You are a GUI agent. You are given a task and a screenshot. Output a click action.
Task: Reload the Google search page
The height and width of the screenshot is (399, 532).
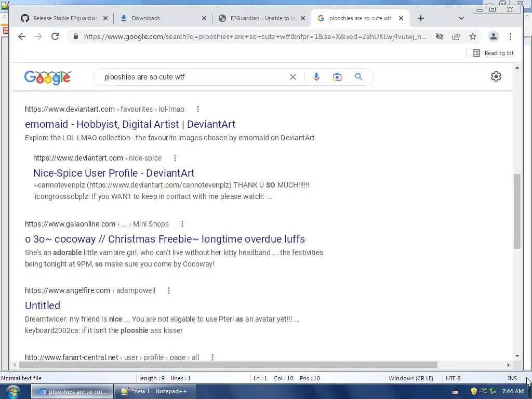tap(55, 37)
